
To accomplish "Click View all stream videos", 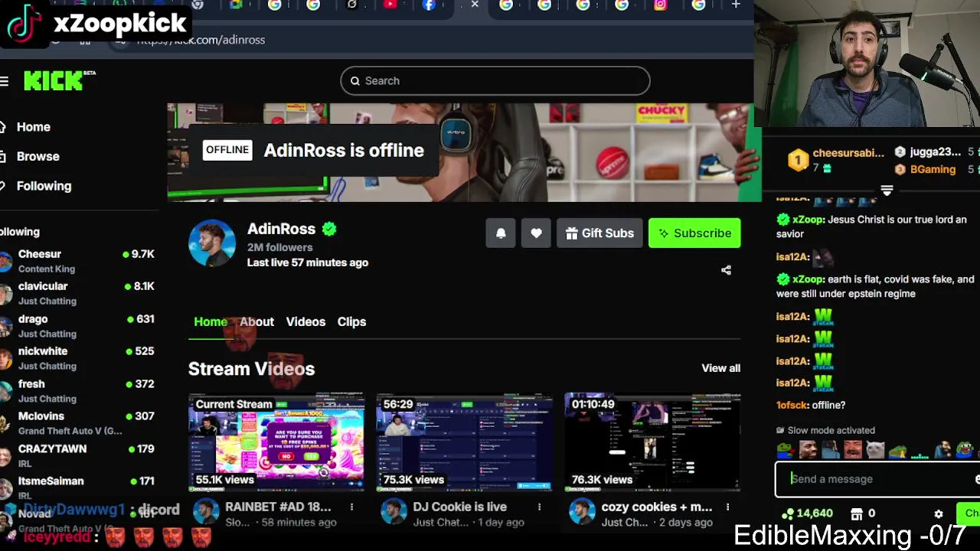I will (720, 368).
